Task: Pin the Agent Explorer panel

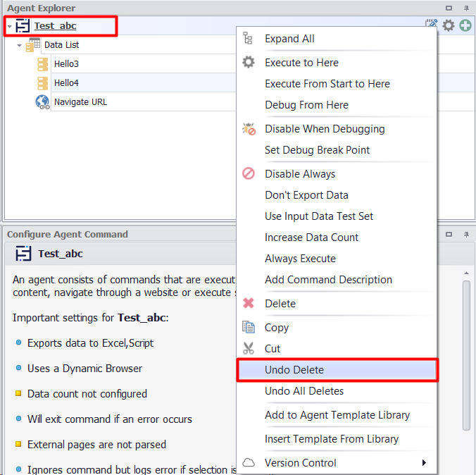Action: pos(466,8)
